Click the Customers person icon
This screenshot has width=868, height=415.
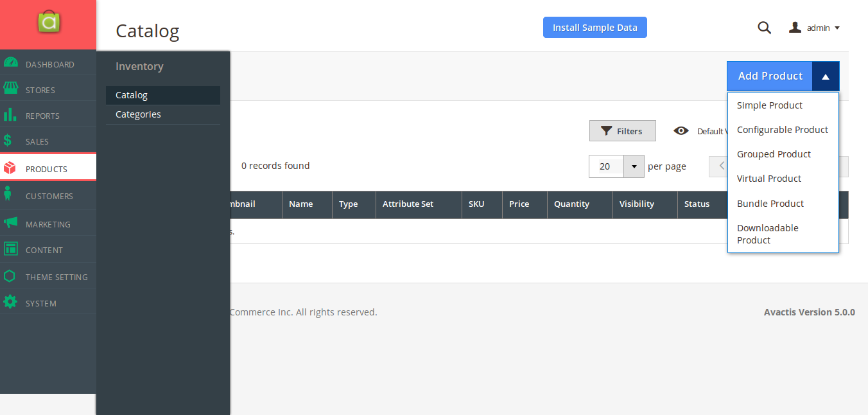point(8,194)
